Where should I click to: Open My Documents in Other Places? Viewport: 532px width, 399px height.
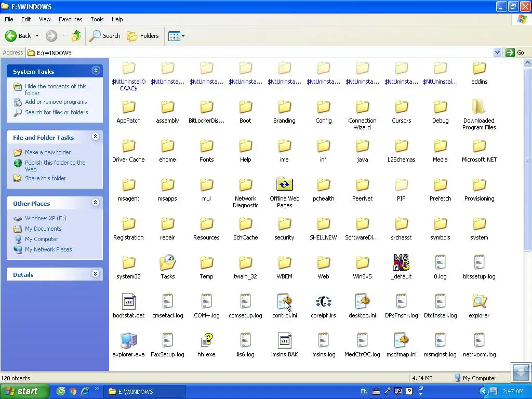43,229
